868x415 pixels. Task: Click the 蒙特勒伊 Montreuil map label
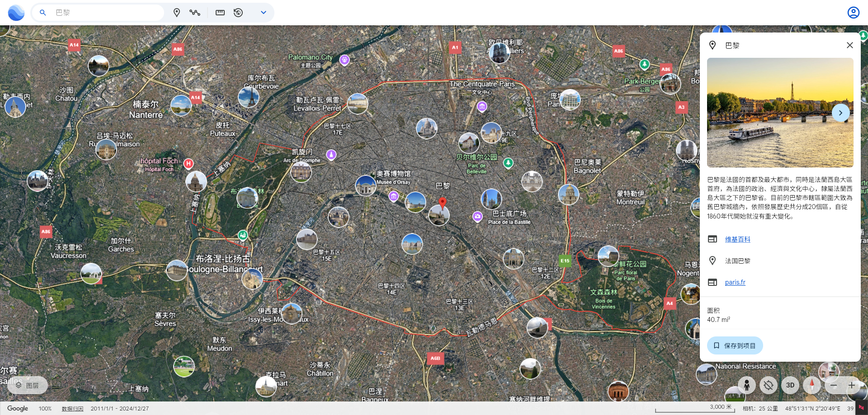pyautogui.click(x=631, y=198)
